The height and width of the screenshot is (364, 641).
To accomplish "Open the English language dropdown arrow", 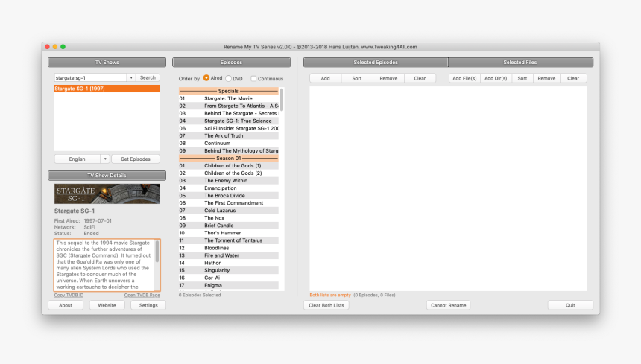I will click(x=105, y=159).
